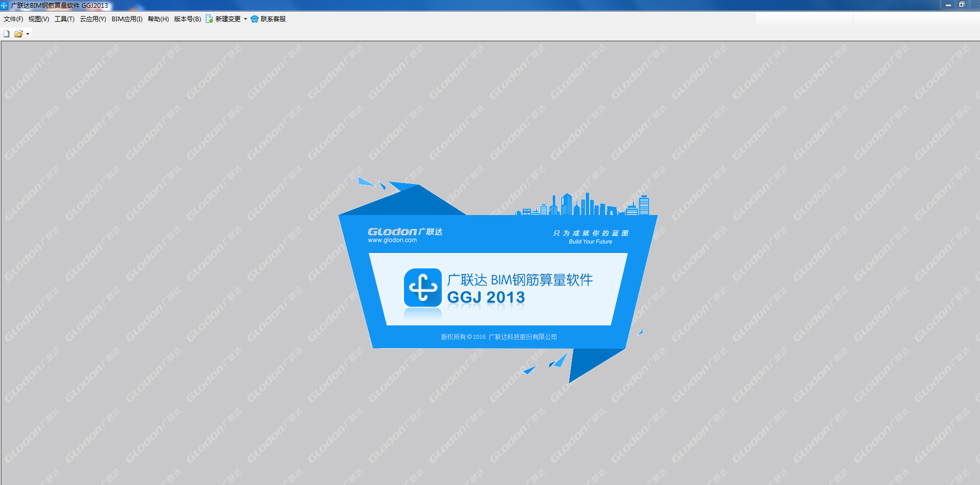980x485 pixels.
Task: Click the 新建变更 button
Action: pyautogui.click(x=223, y=19)
